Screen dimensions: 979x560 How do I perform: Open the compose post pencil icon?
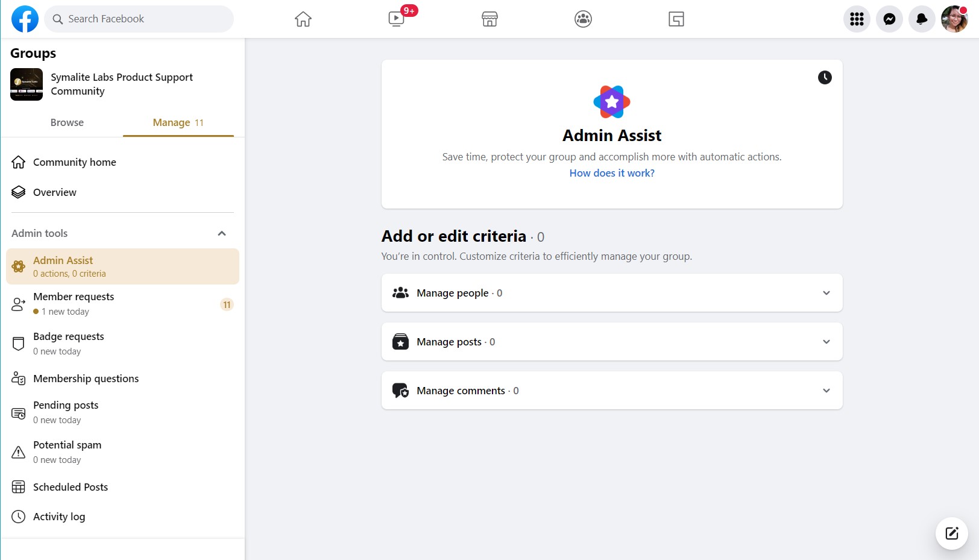(x=951, y=533)
